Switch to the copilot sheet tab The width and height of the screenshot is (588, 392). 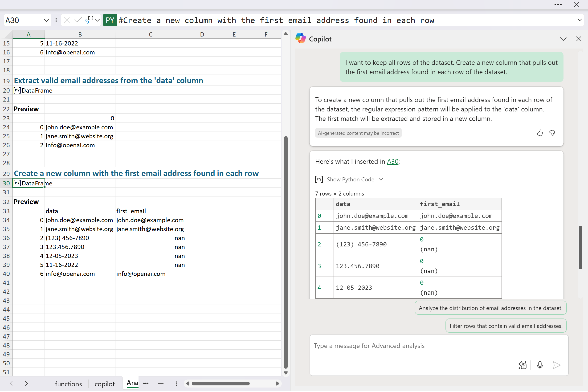click(x=105, y=384)
